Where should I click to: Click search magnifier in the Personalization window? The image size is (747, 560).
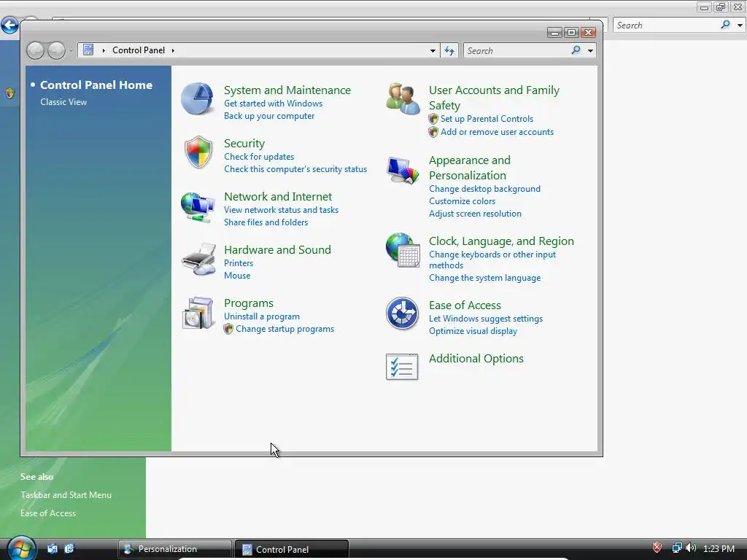coord(725,25)
